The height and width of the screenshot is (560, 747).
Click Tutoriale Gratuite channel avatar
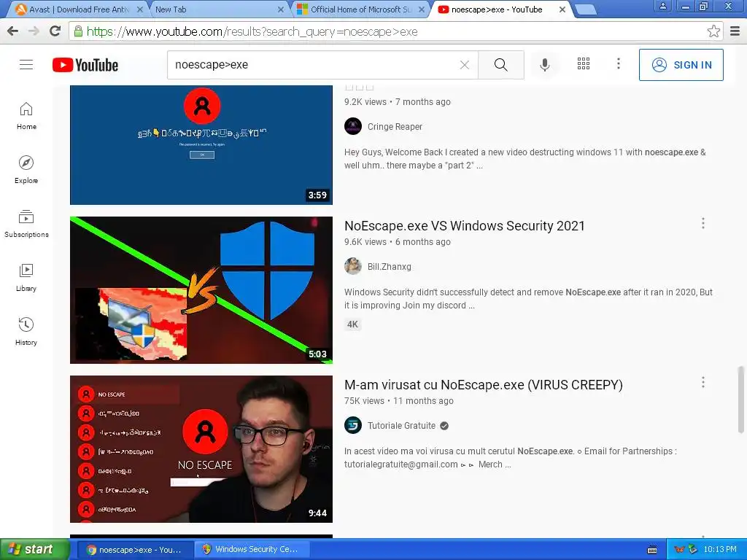(353, 425)
